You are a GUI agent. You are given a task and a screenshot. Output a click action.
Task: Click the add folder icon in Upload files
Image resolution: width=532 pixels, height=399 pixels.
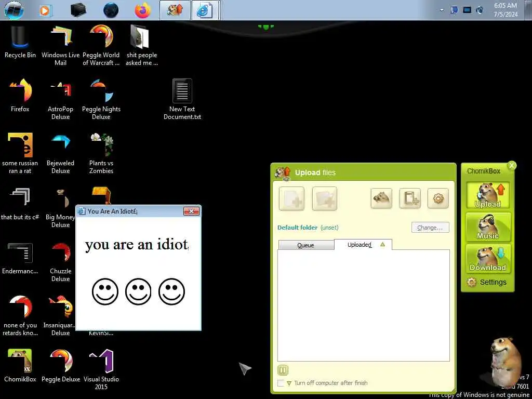(325, 198)
